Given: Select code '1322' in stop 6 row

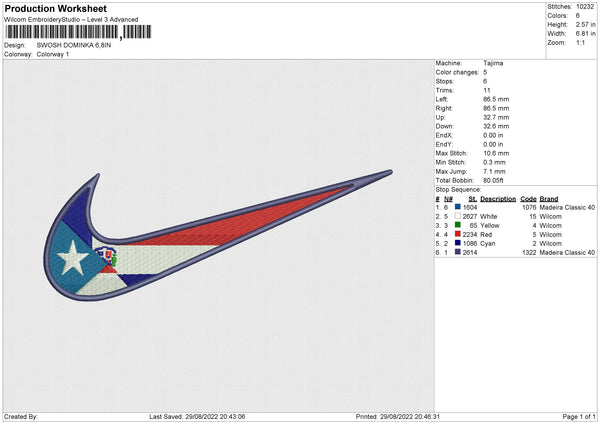Looking at the screenshot, I should coord(529,253).
